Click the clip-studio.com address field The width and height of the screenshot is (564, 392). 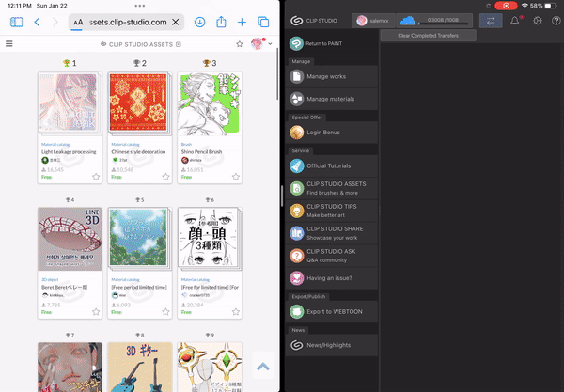pos(126,22)
